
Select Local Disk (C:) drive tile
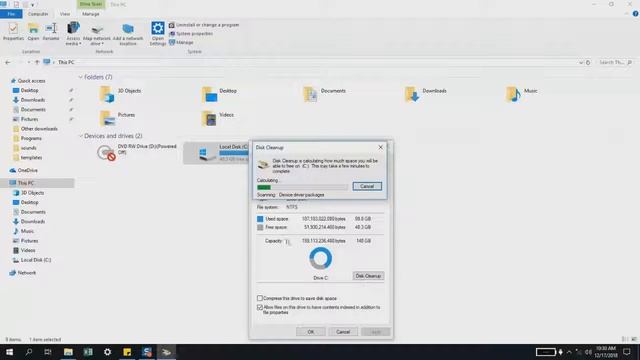coord(216,152)
